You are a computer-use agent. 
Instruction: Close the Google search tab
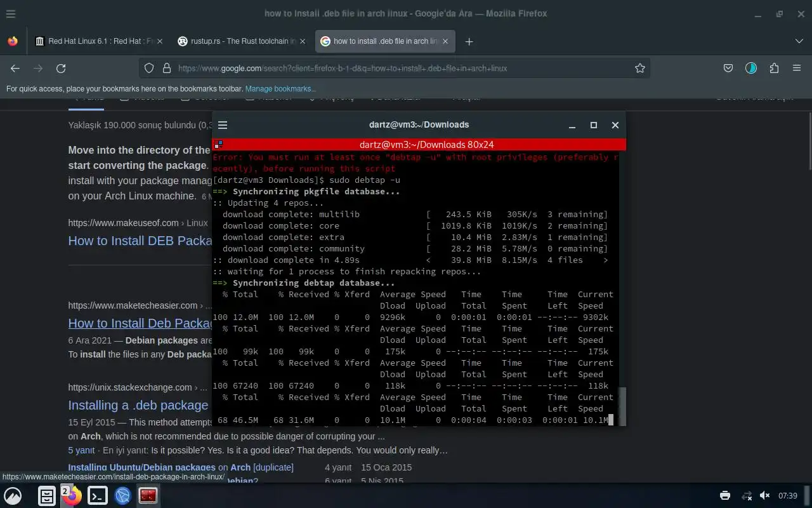445,41
